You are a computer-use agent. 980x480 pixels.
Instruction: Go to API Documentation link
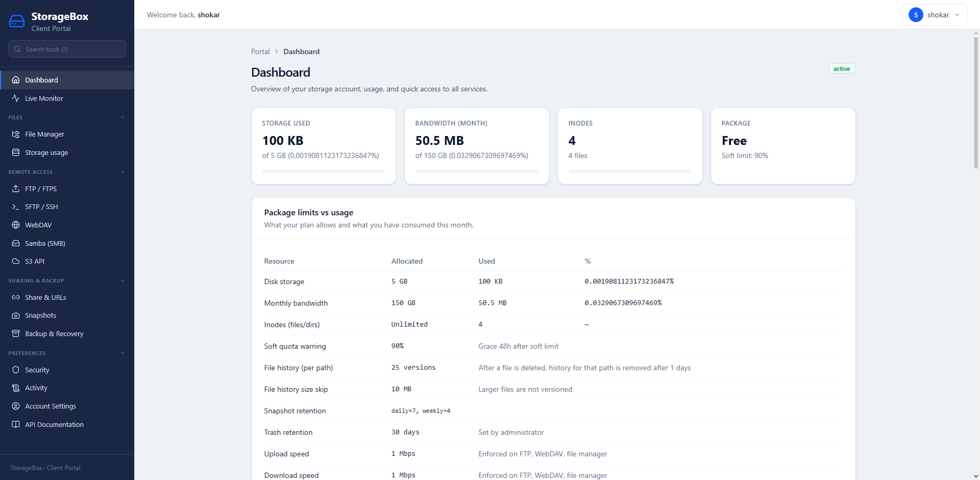pos(67,424)
